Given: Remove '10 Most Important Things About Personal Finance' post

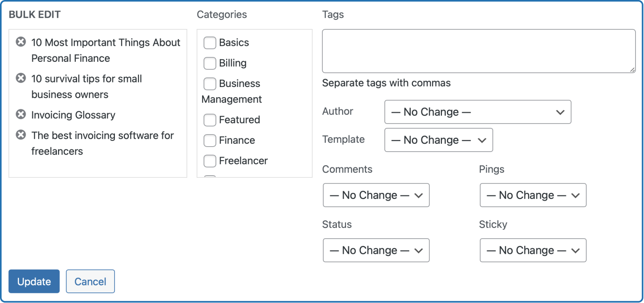Looking at the screenshot, I should (21, 42).
